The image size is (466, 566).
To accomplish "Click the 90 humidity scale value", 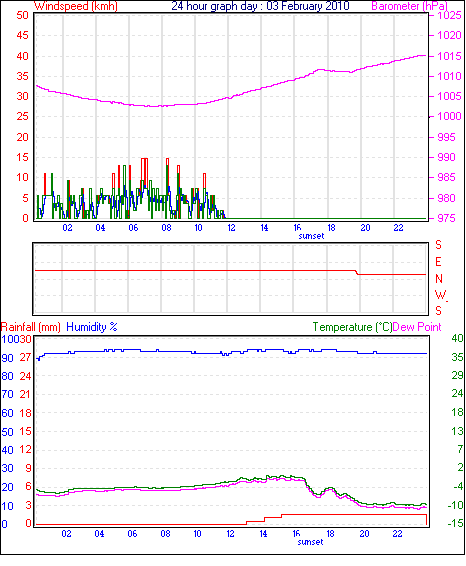I will point(7,358).
